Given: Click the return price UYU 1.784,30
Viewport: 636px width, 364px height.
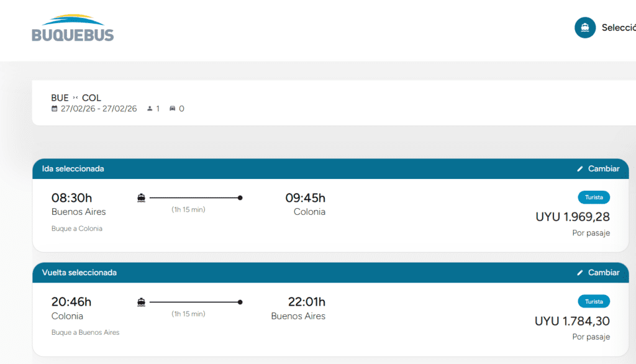Looking at the screenshot, I should (572, 321).
